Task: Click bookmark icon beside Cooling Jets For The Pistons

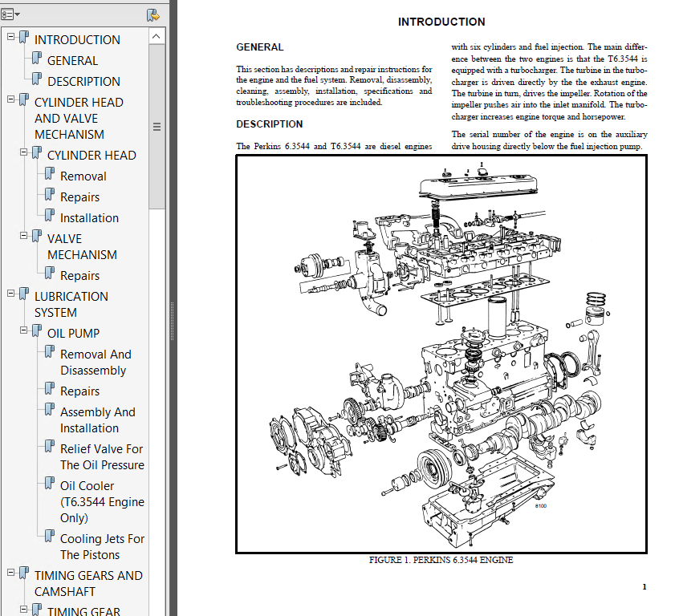Action: coord(50,537)
